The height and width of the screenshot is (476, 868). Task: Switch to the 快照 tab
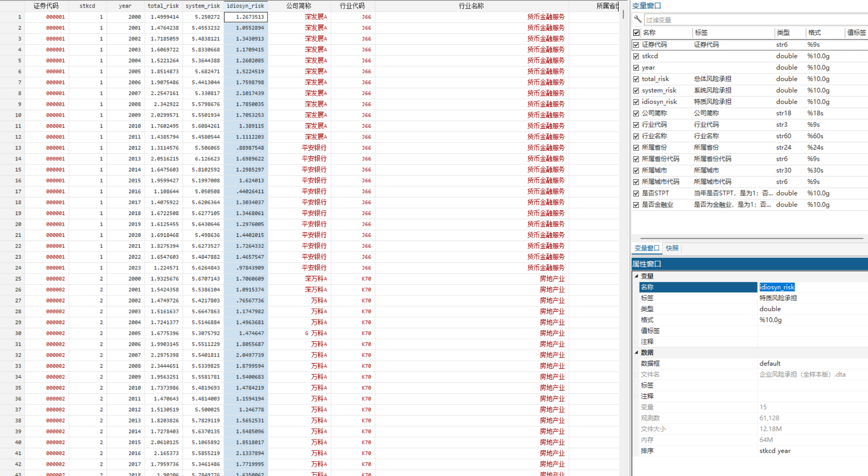672,248
